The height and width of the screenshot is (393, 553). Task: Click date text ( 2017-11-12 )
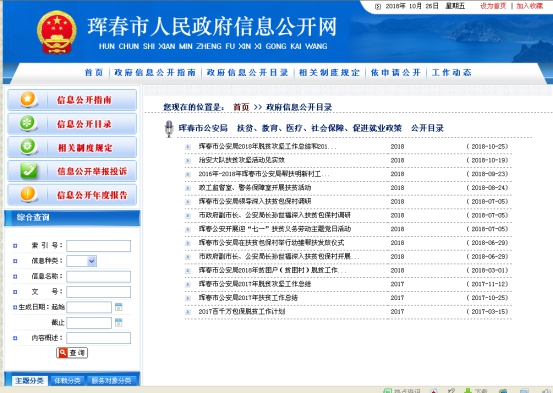(487, 284)
